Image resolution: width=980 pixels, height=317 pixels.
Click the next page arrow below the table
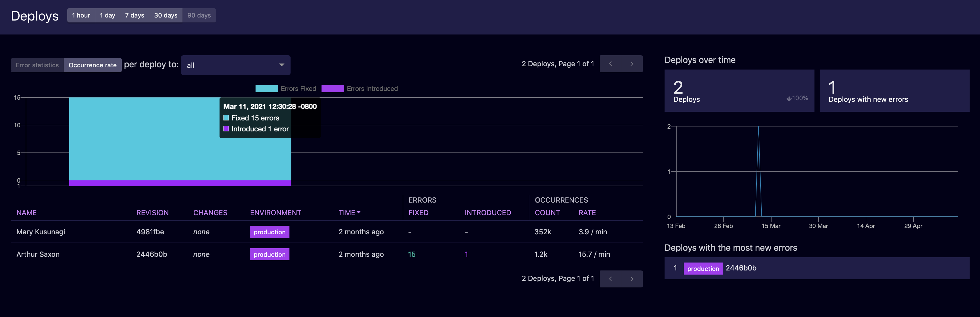631,279
